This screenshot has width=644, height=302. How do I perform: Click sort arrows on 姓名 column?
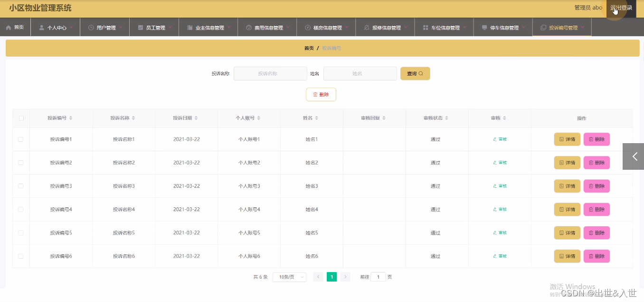317,118
